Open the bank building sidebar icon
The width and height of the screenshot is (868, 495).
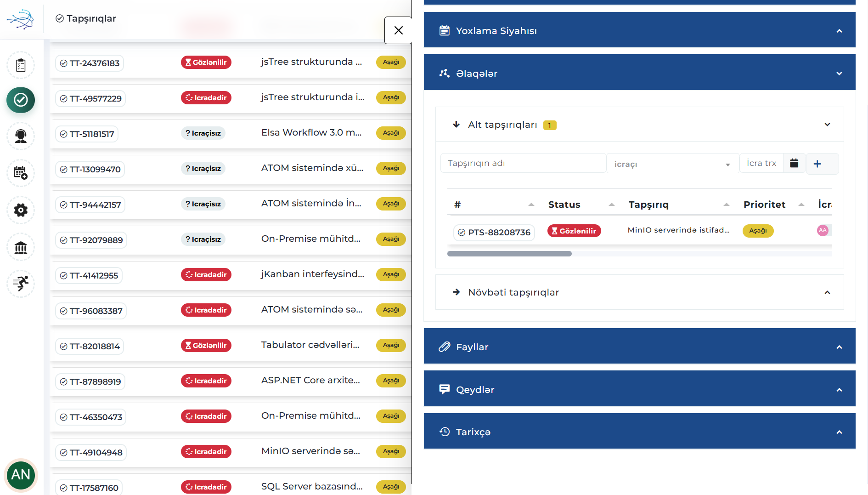click(21, 247)
